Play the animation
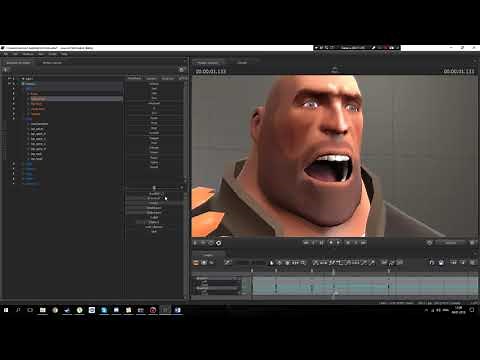This screenshot has width=480, height=360. [x=339, y=243]
